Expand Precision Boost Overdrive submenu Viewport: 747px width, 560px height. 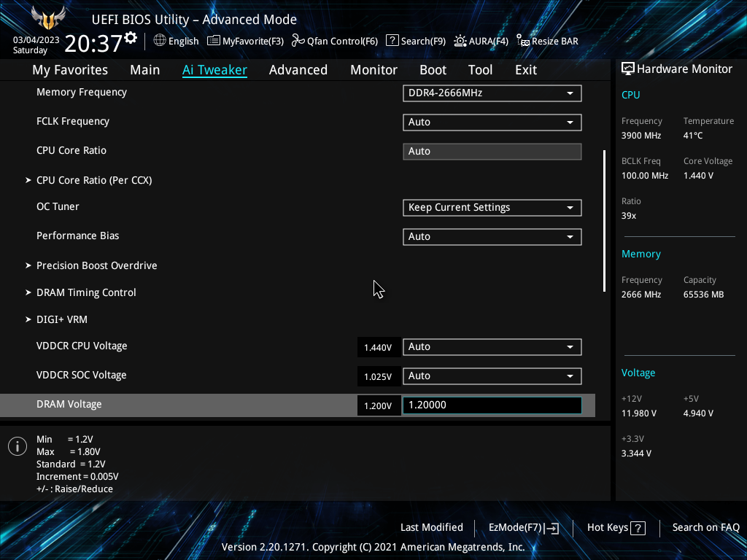click(97, 265)
